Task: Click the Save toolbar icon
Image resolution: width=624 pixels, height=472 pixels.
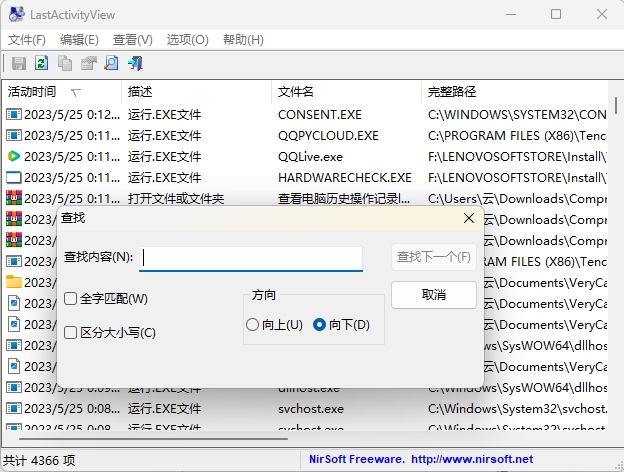Action: pos(18,63)
